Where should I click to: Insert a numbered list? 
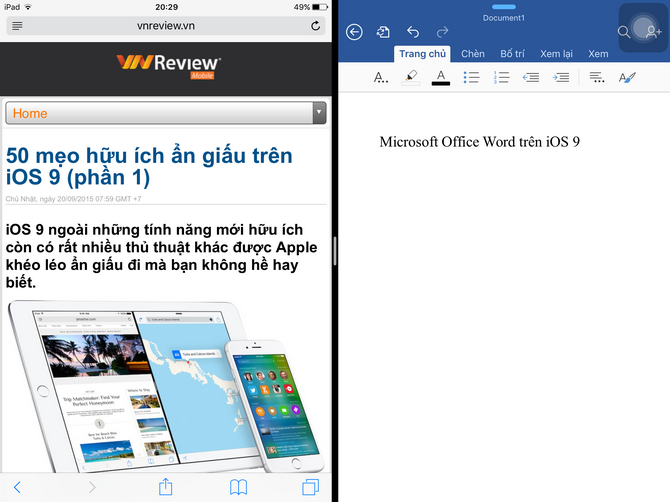(x=502, y=77)
